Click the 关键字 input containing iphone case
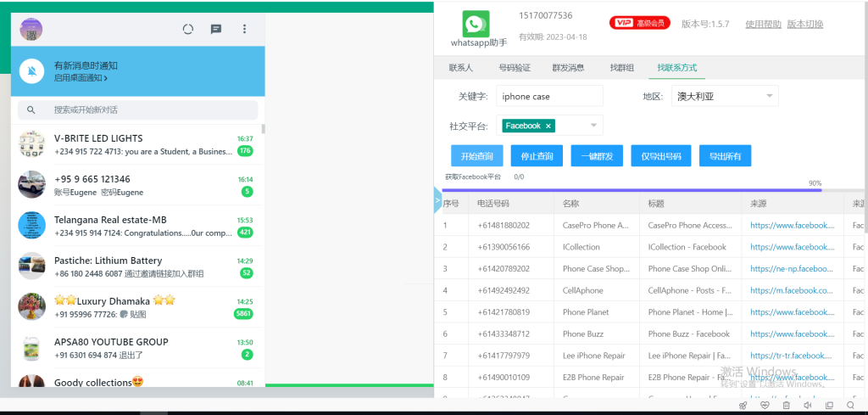Screen dimensions: 868x415 pos(549,96)
